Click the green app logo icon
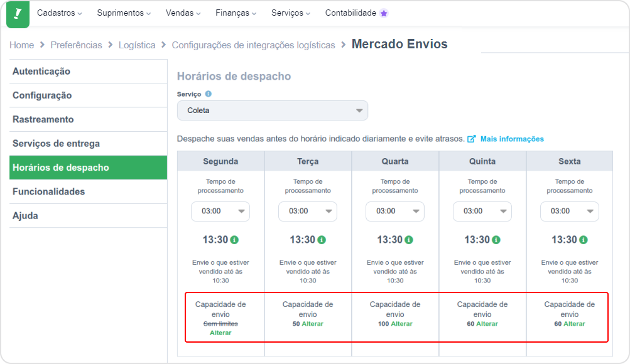 point(18,14)
